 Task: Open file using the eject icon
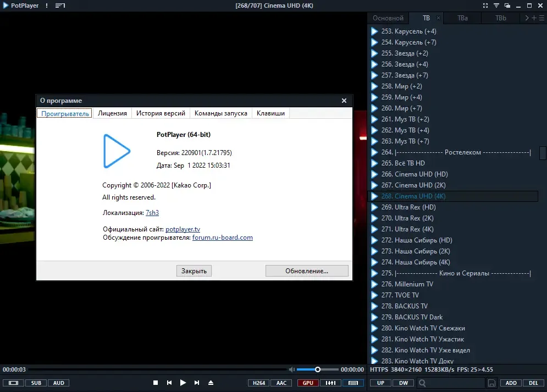point(211,383)
